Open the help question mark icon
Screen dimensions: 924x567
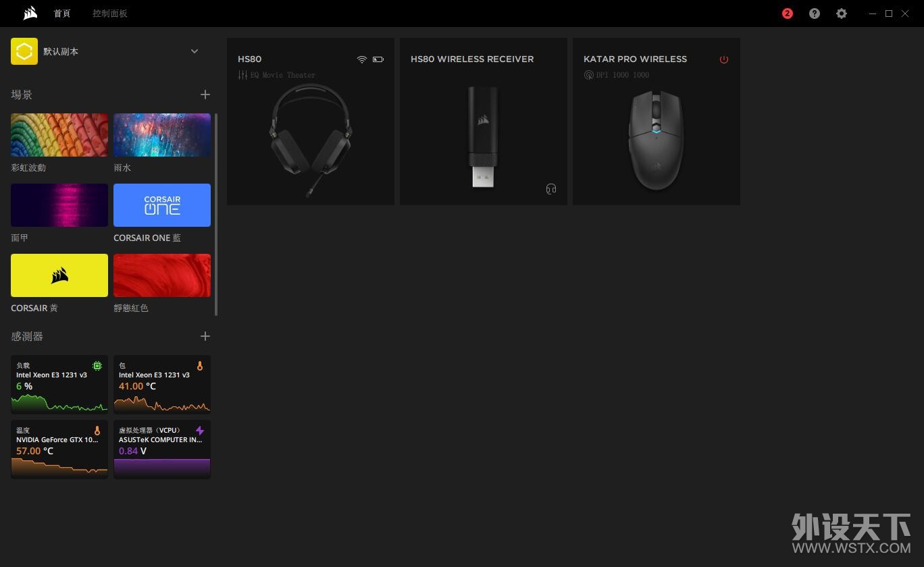click(815, 13)
